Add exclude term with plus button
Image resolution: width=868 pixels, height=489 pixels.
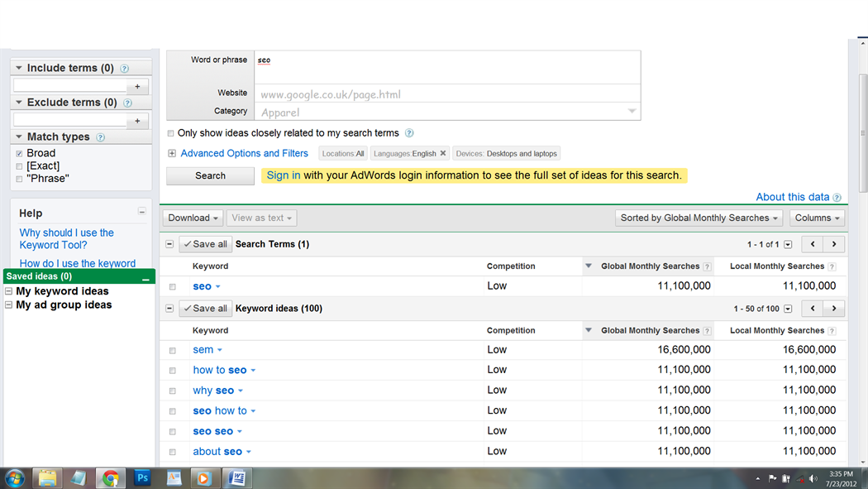(137, 121)
